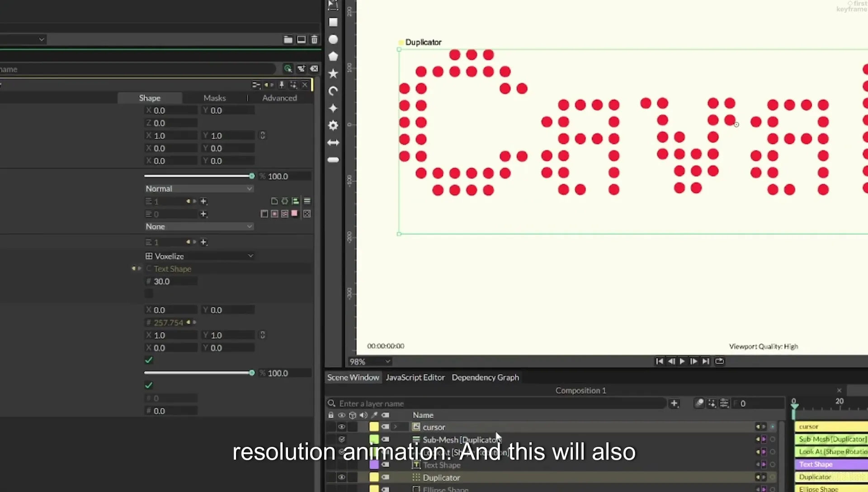The image size is (868, 492).
Task: Open the 98% zoom level dropdown
Action: pos(370,362)
